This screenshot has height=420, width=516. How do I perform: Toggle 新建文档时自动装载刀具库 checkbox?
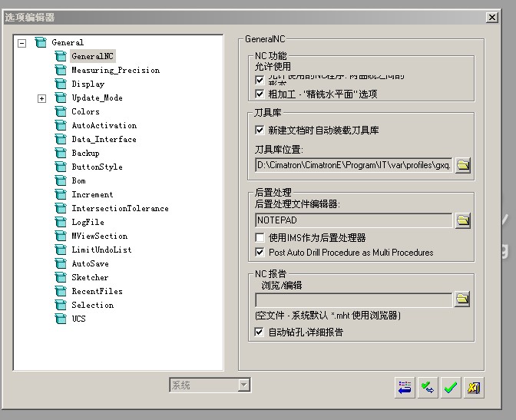tap(260, 130)
